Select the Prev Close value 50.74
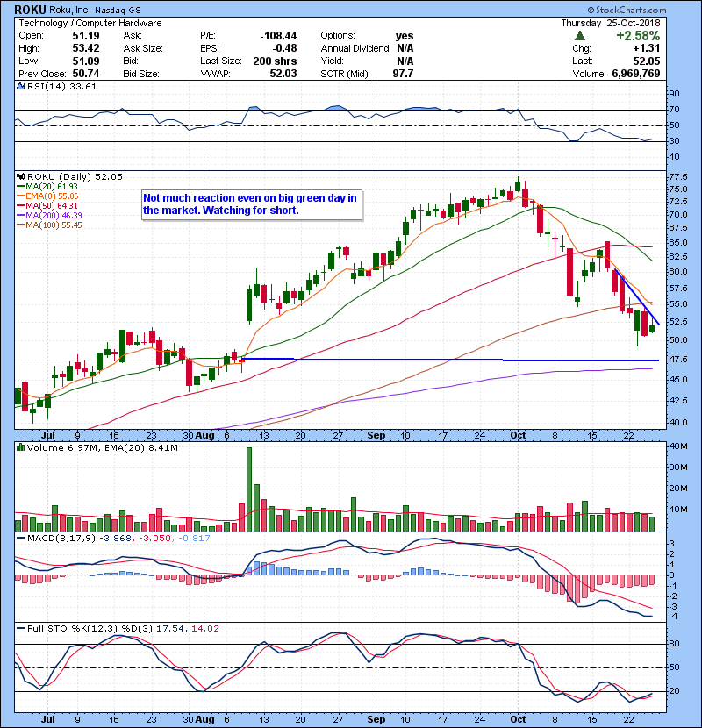The width and height of the screenshot is (702, 728). tap(85, 74)
